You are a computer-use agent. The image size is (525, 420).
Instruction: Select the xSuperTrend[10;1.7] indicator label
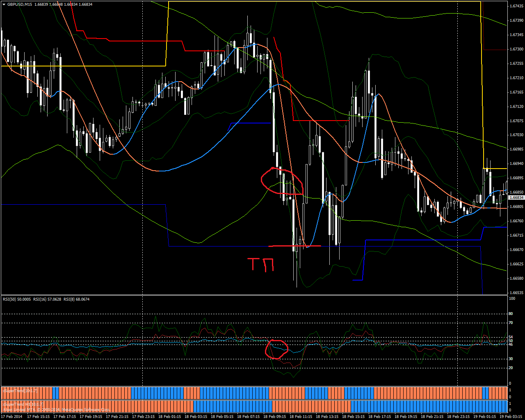click(20, 391)
